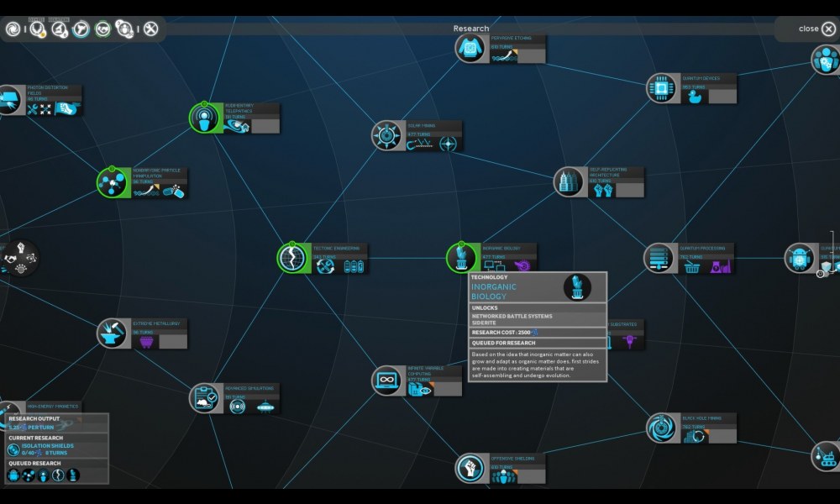
Task: Select the Infinite Variable Computing laptop node
Action: (386, 381)
